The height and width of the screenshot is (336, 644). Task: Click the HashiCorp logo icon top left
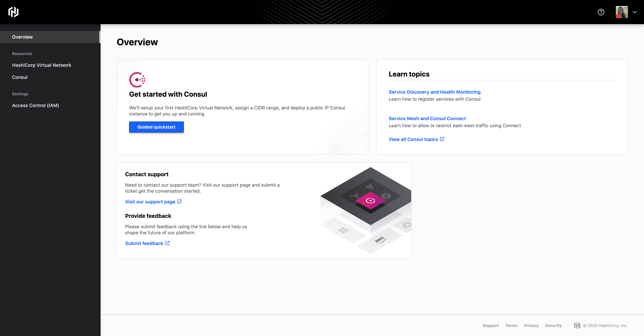(x=13, y=12)
